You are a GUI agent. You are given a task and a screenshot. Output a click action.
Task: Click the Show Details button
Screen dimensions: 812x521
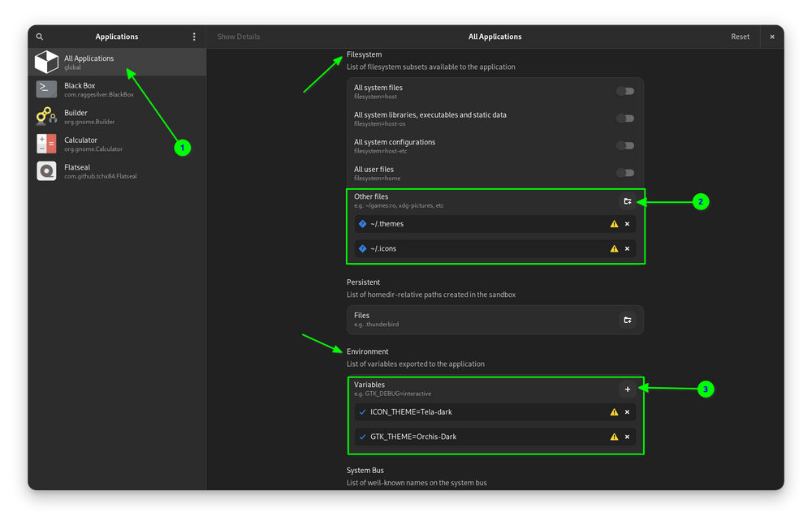tap(238, 37)
